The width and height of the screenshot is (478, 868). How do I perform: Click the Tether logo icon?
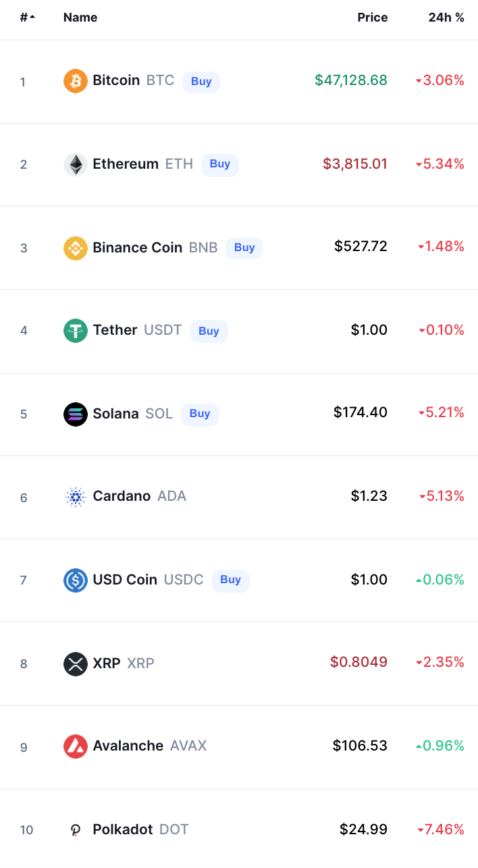tap(75, 330)
